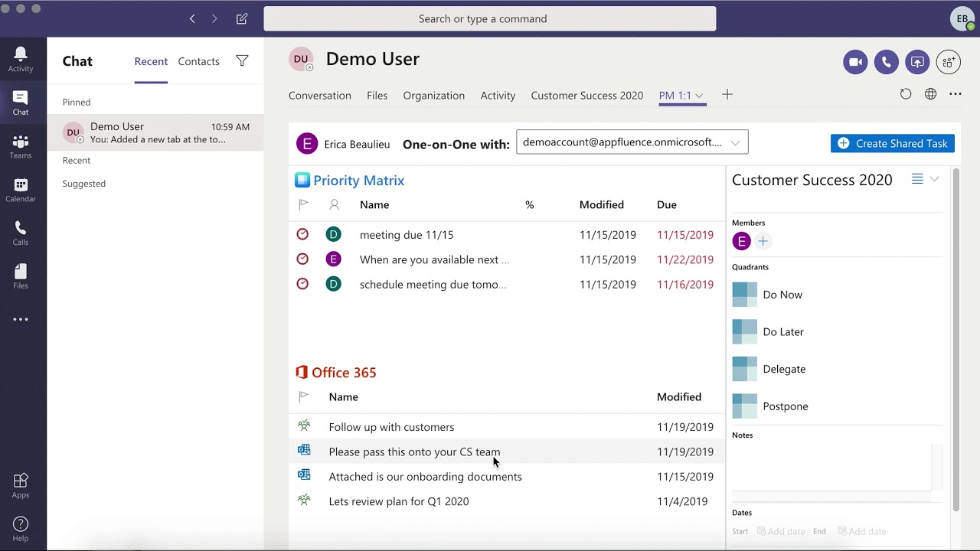Start a video call with Demo User
980x551 pixels.
pyautogui.click(x=855, y=62)
